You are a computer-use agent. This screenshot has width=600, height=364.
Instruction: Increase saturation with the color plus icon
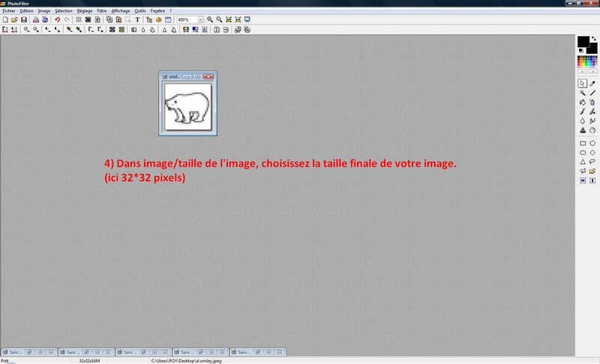pyautogui.click(x=79, y=29)
